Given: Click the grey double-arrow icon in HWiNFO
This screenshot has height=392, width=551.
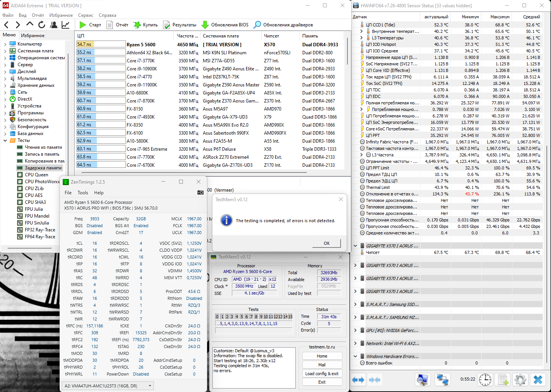Looking at the screenshot, I should (375, 380).
